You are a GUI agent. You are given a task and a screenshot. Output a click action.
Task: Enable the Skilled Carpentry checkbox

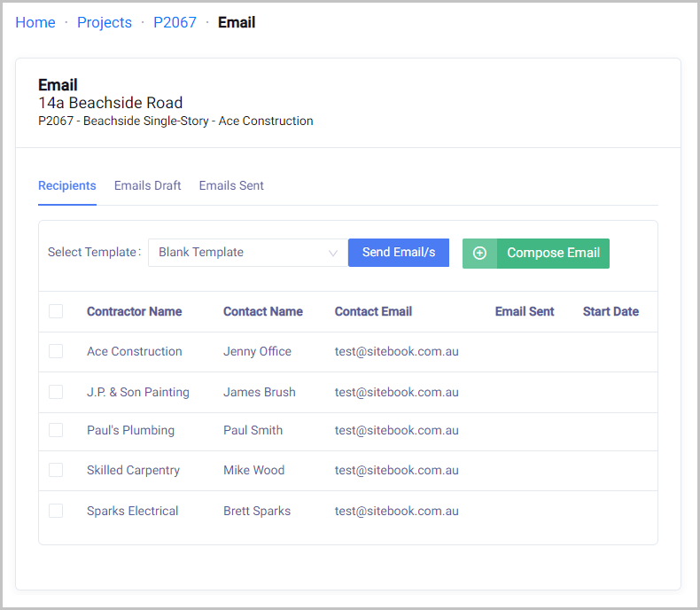click(56, 470)
